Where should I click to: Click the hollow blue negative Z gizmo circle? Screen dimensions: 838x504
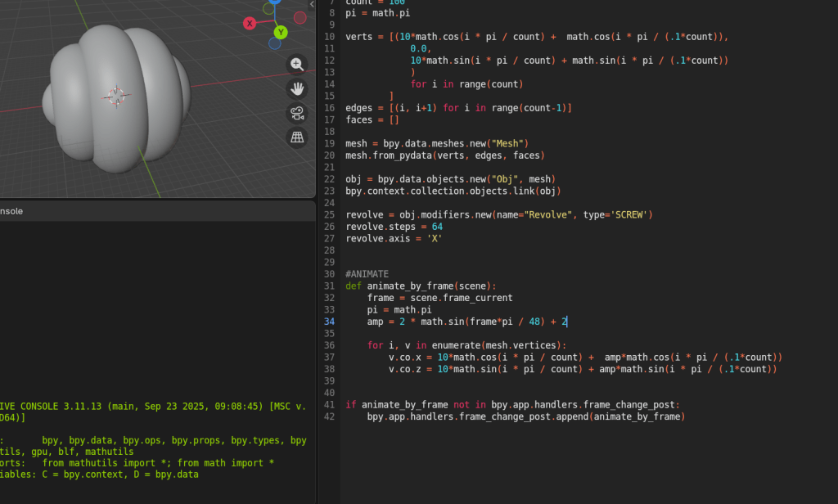pyautogui.click(x=275, y=43)
